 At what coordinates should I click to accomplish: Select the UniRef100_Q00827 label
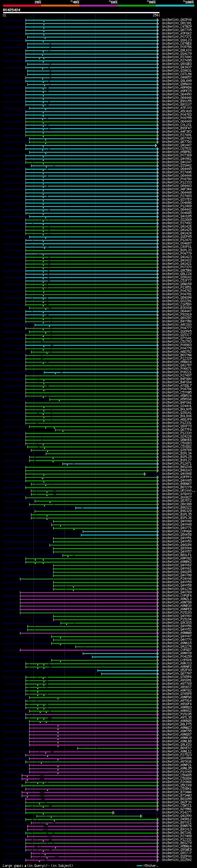click(177, 497)
